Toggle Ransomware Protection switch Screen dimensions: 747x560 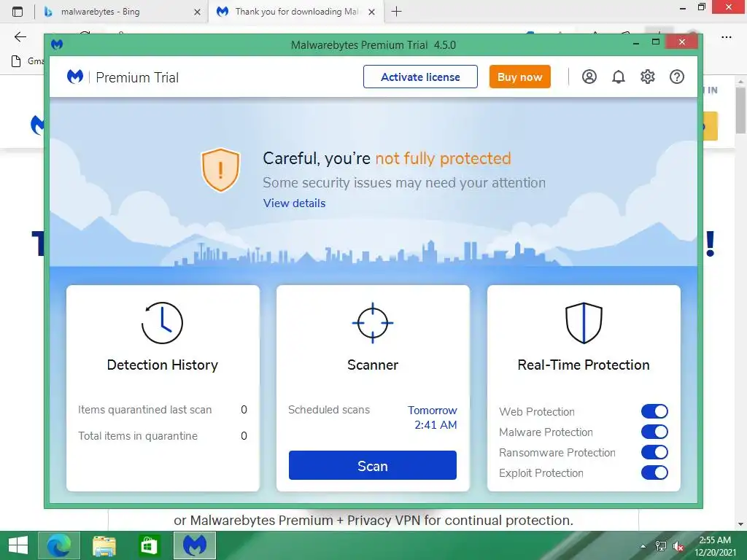click(654, 452)
